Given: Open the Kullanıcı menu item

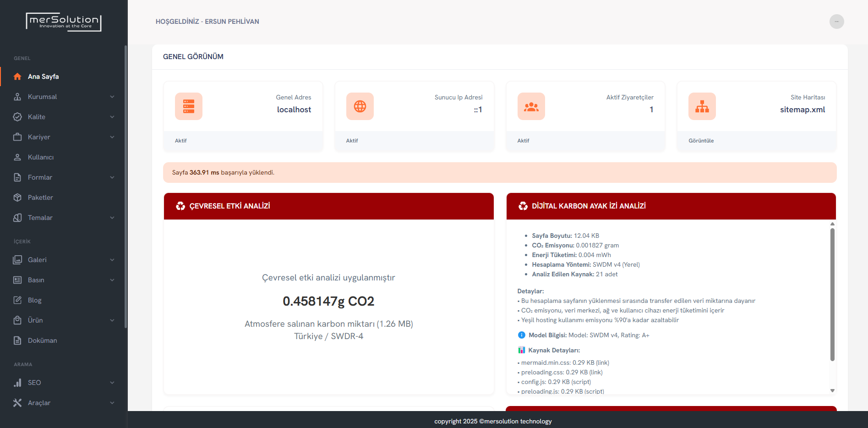Looking at the screenshot, I should tap(41, 157).
